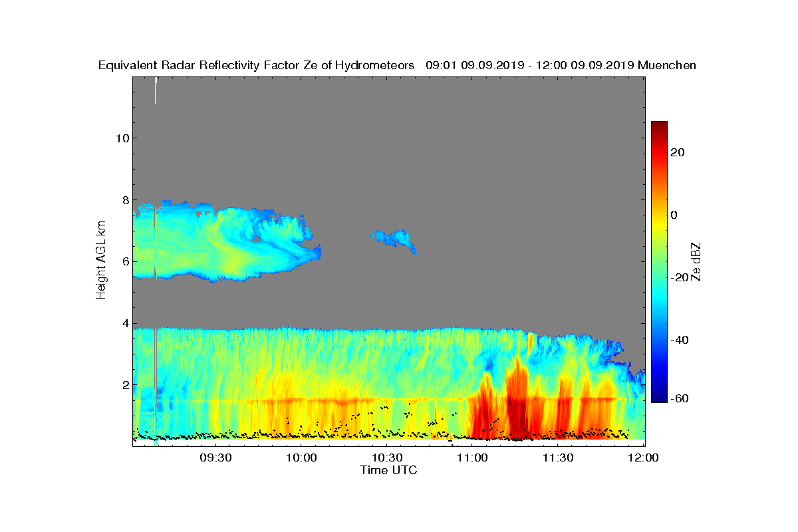Viewport: 798px width, 532px height.
Task: Click the 20 dBZ colorbar label
Action: point(678,152)
